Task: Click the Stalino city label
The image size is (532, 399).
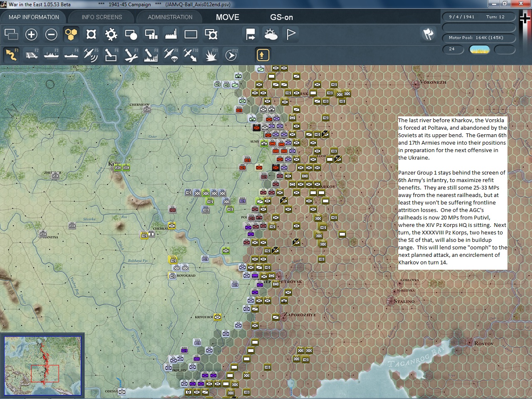Action: point(404,301)
